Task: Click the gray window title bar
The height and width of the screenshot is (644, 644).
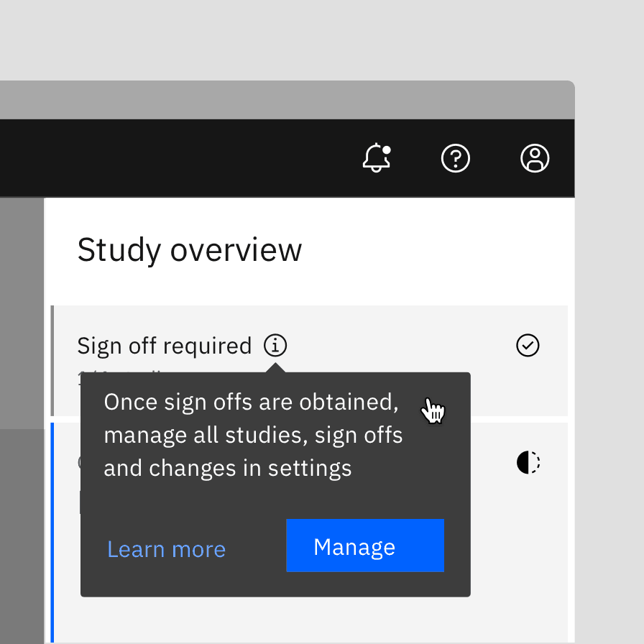Action: point(287,100)
